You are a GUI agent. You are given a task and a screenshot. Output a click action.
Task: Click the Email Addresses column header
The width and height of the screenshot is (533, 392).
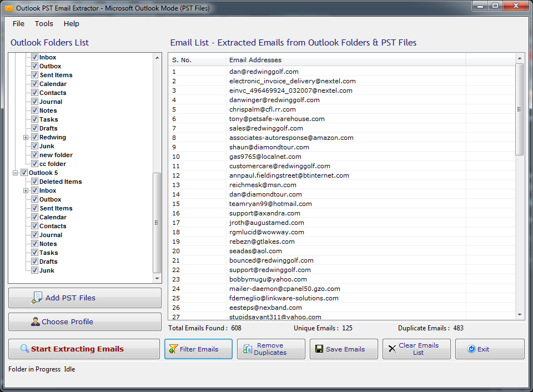[345, 60]
